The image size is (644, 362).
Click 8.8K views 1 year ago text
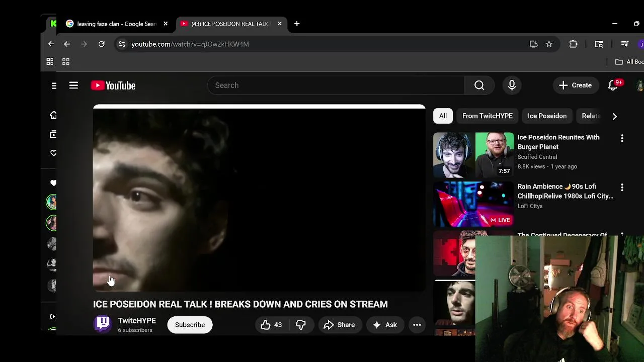pos(547,166)
